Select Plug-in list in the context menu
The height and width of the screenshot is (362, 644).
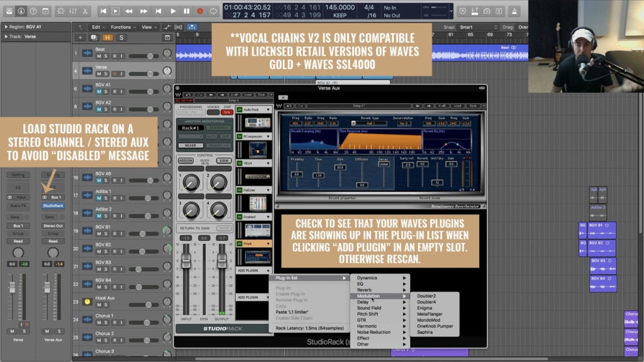[310, 278]
